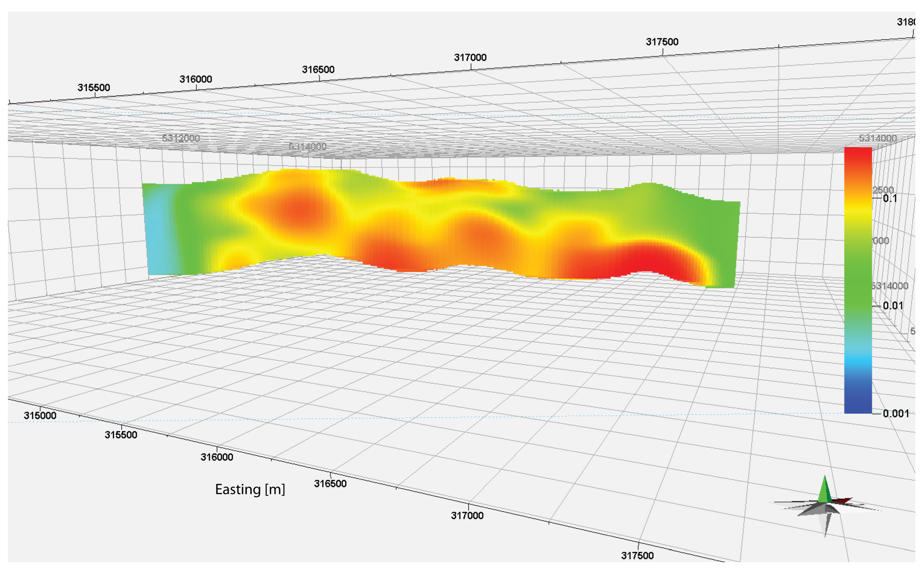Select the 0.01 color bar tick label
924x571 pixels.
(x=893, y=306)
